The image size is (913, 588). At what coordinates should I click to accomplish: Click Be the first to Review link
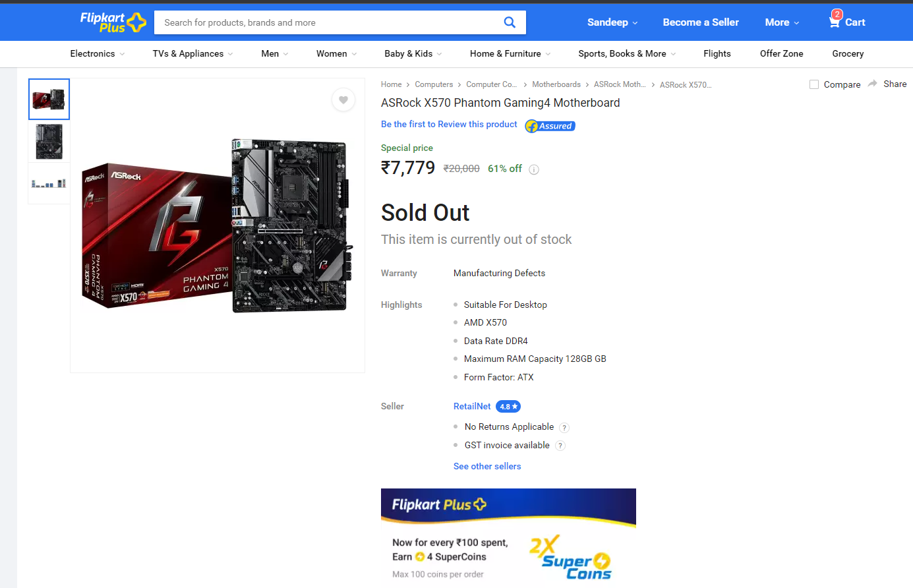click(449, 124)
